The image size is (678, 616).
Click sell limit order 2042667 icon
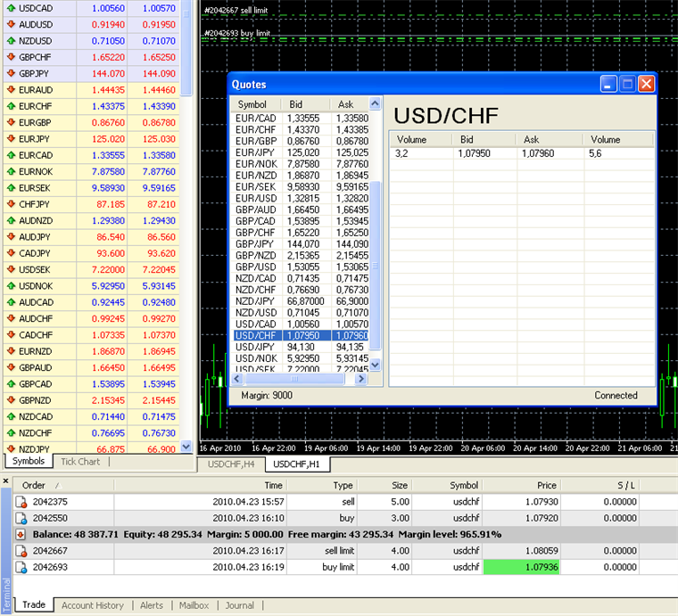click(21, 551)
